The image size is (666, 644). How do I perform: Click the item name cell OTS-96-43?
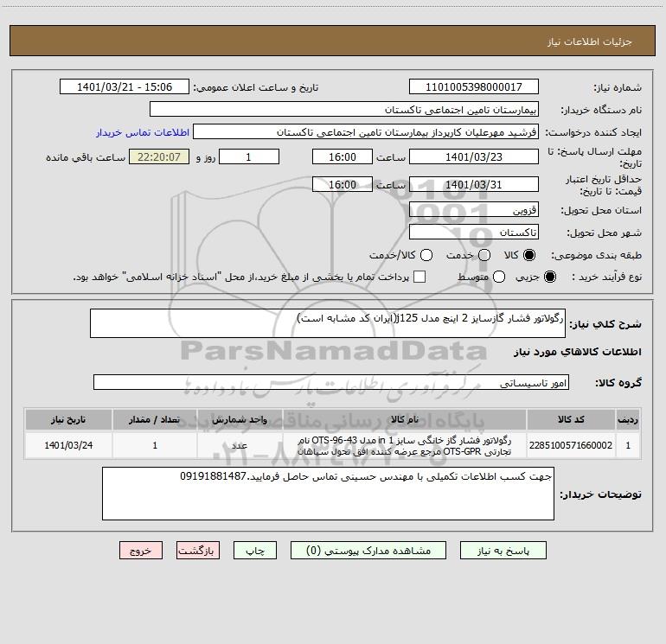tap(405, 445)
